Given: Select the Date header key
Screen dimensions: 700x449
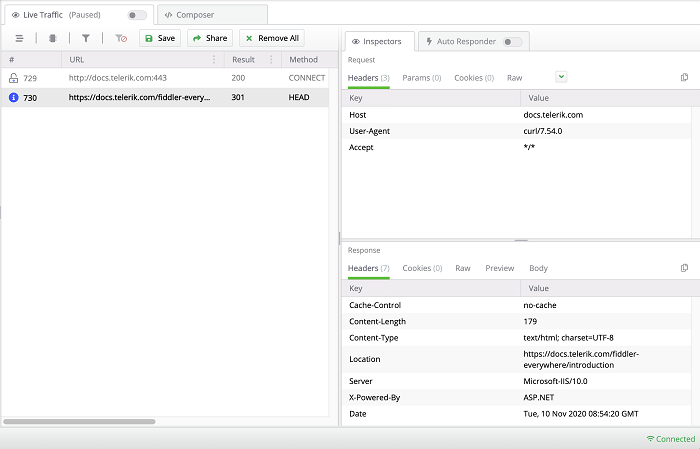Looking at the screenshot, I should pyautogui.click(x=358, y=414).
